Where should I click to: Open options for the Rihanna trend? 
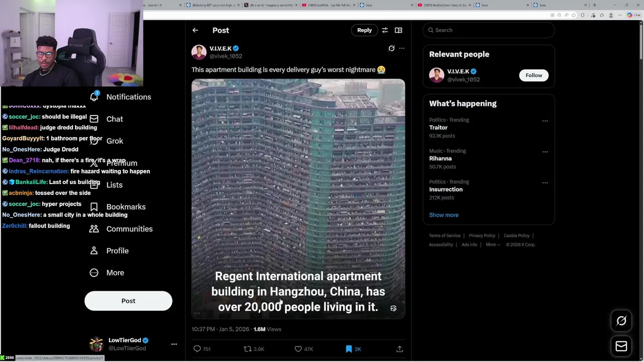click(545, 151)
